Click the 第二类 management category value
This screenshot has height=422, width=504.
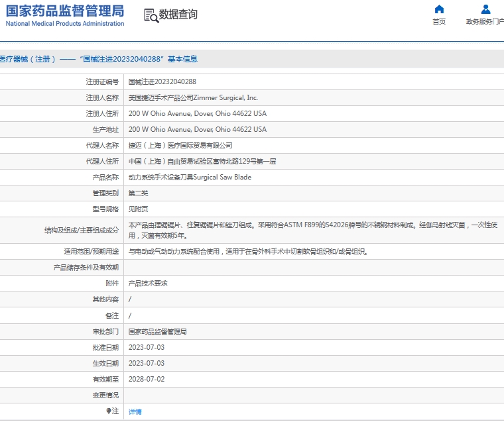point(138,193)
